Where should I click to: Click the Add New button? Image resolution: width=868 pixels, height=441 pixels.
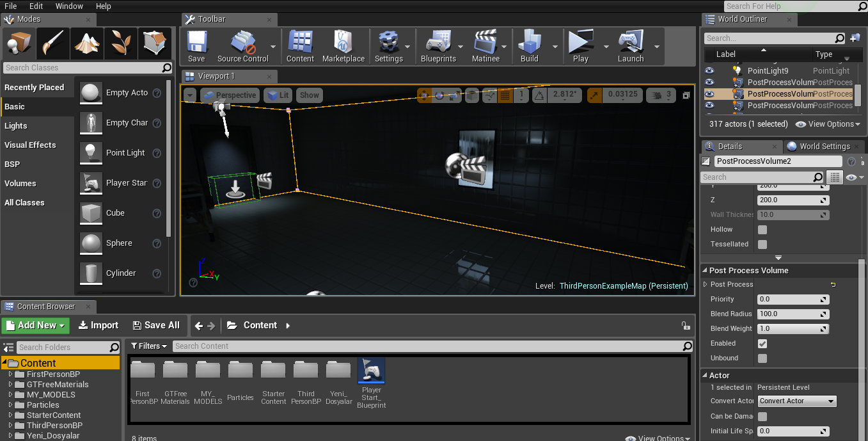click(x=35, y=325)
